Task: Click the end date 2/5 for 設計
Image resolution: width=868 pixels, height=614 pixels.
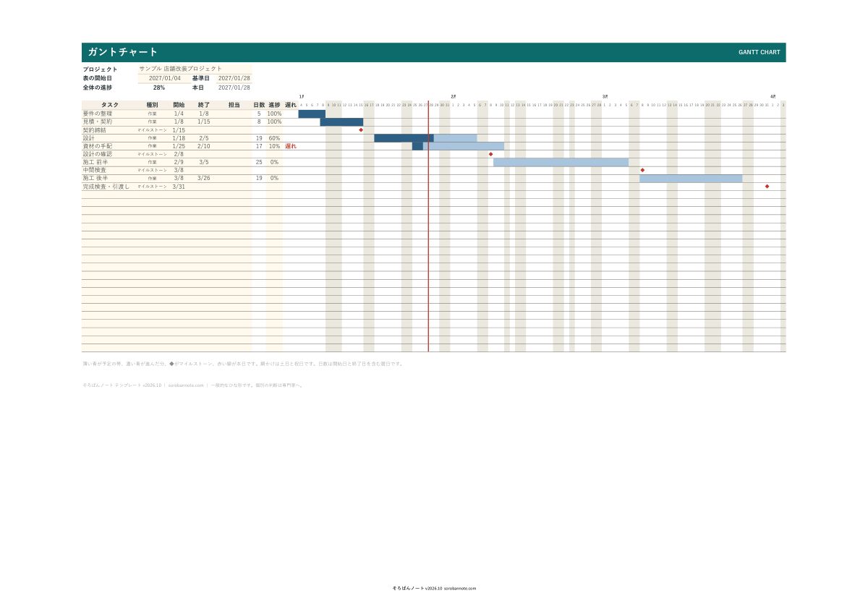Action: (204, 138)
